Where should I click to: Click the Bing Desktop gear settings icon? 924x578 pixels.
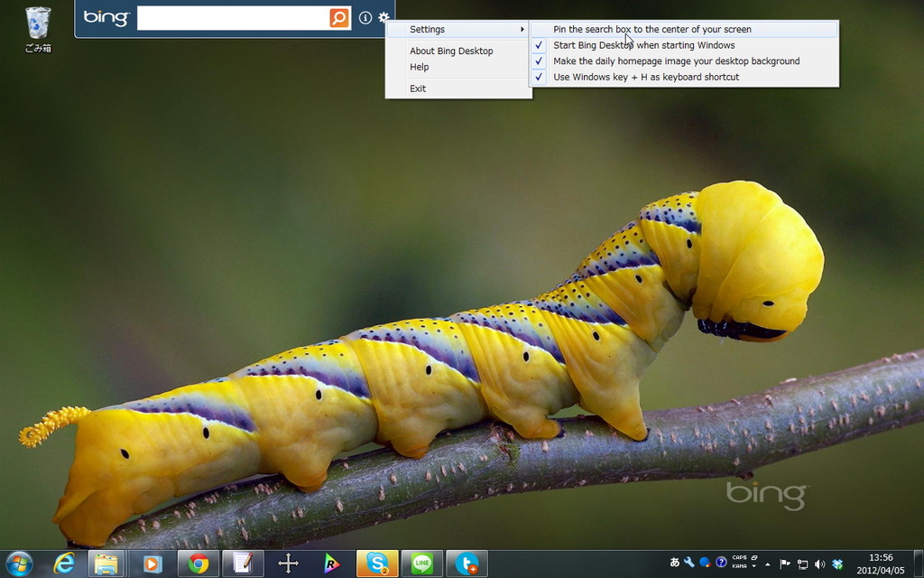pyautogui.click(x=383, y=18)
